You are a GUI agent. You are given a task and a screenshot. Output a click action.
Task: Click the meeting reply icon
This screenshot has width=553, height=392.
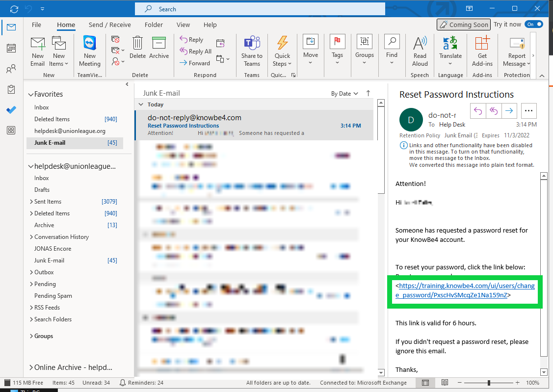(x=220, y=43)
